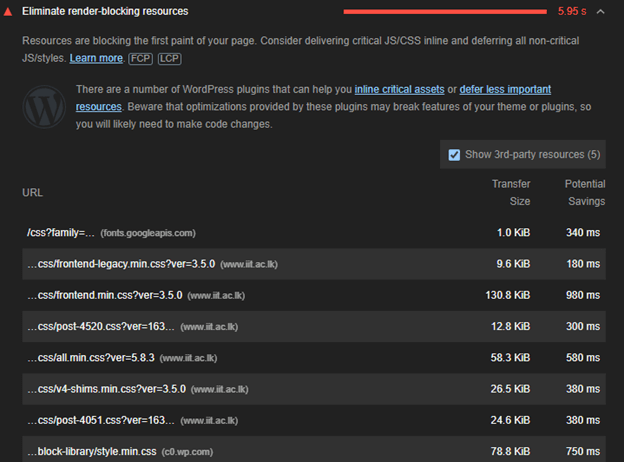Screen dimensions: 624x462
Task: Click the red warning triangle icon
Action: 9,11
